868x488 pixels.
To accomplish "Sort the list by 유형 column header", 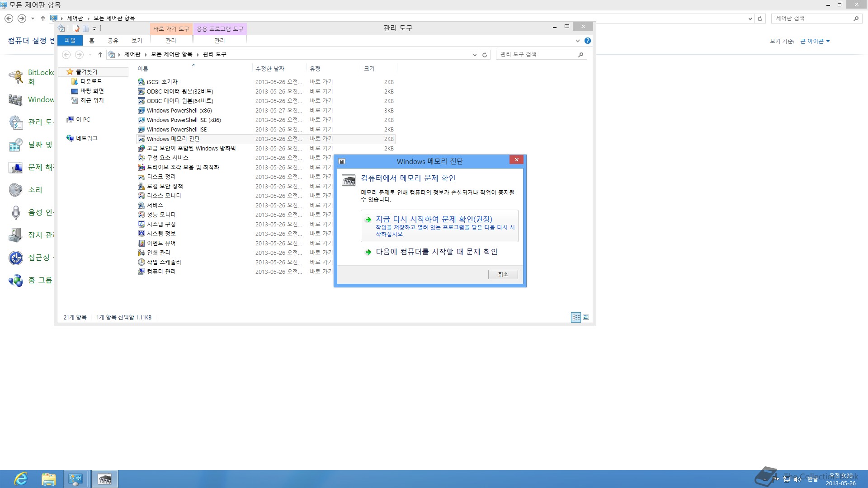I will pos(334,69).
